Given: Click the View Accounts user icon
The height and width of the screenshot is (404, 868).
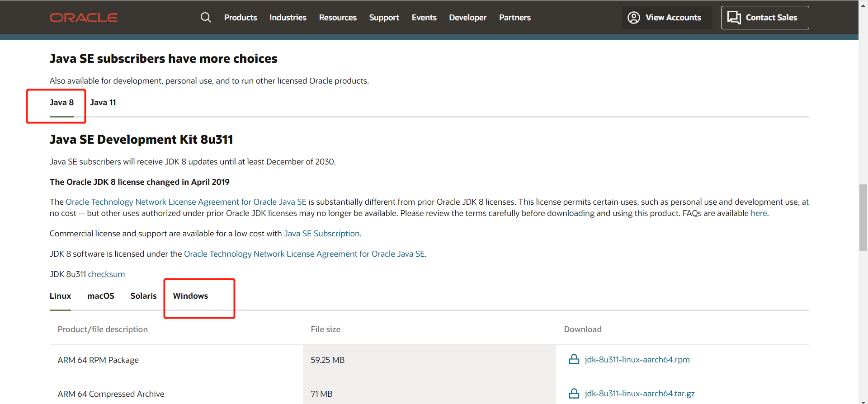Looking at the screenshot, I should pos(634,18).
